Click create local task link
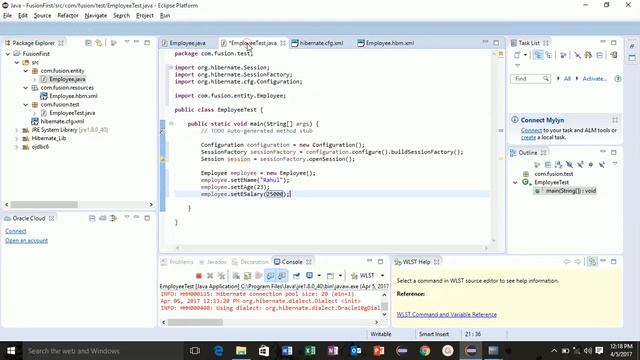This screenshot has height=360, width=640. (x=528, y=138)
